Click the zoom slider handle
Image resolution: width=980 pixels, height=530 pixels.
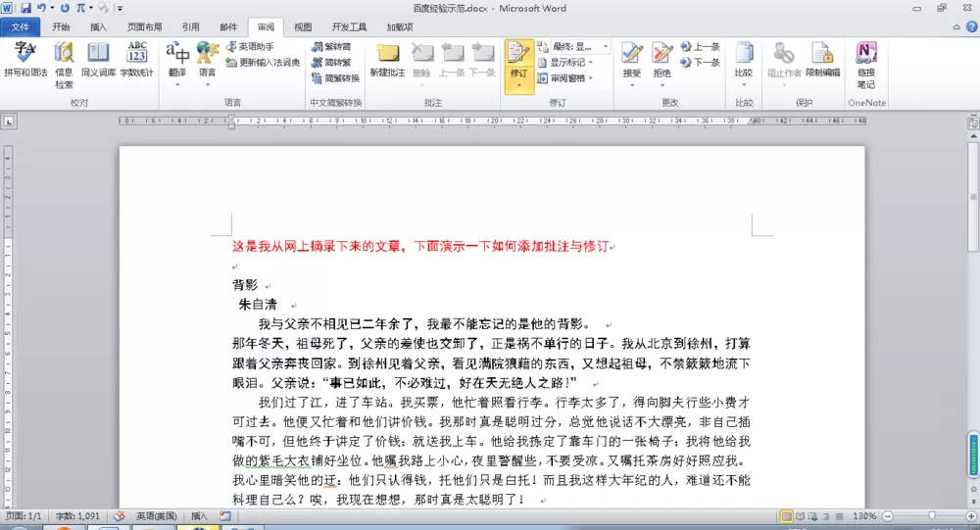[932, 516]
